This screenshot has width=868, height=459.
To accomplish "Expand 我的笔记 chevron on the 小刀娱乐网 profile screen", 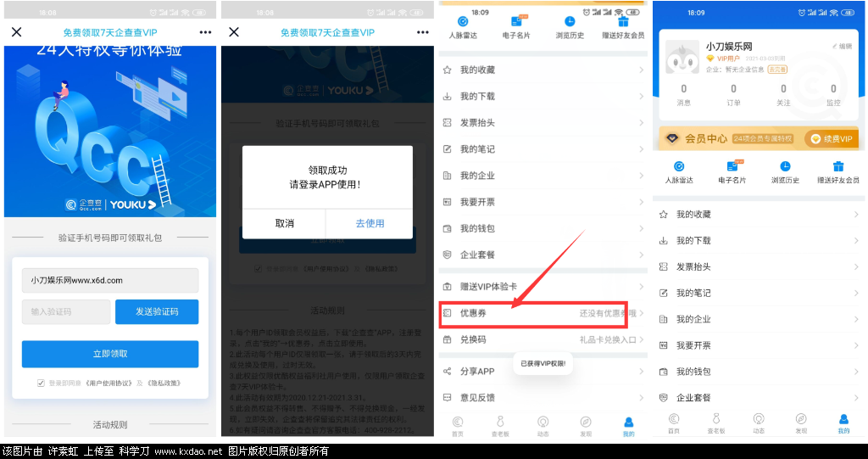I will tap(856, 293).
